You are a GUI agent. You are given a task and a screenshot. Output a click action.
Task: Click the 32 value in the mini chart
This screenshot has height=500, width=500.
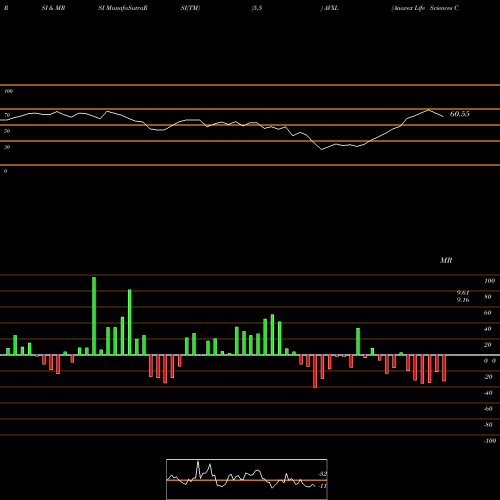pyautogui.click(x=323, y=474)
